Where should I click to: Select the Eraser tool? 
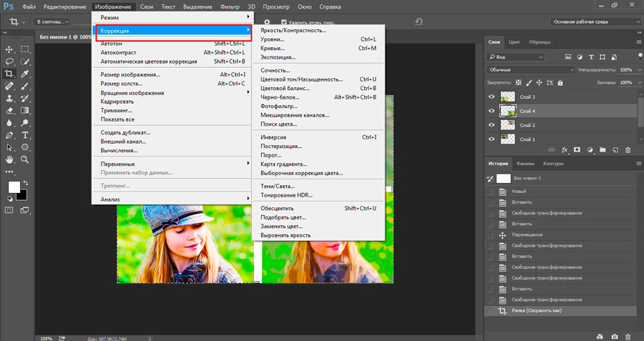pos(9,111)
